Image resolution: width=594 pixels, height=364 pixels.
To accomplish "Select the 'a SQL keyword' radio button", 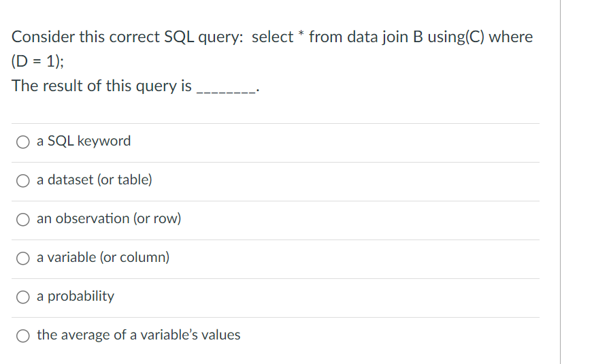I will click(x=24, y=142).
